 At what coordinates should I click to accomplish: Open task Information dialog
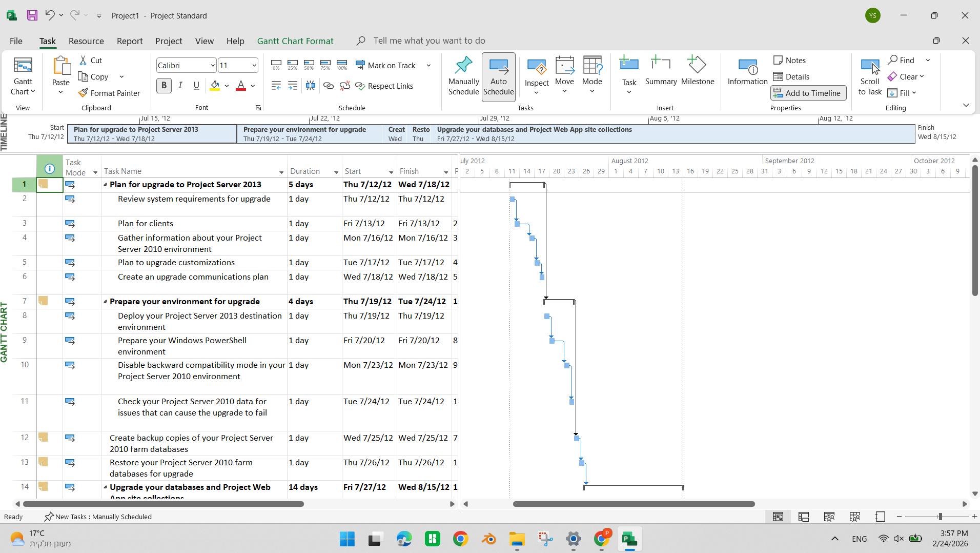tap(747, 72)
